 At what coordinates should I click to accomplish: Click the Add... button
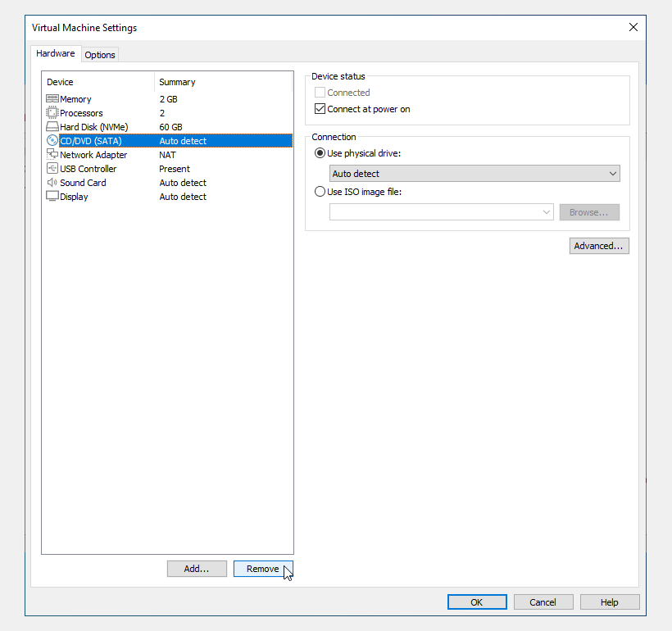(197, 569)
